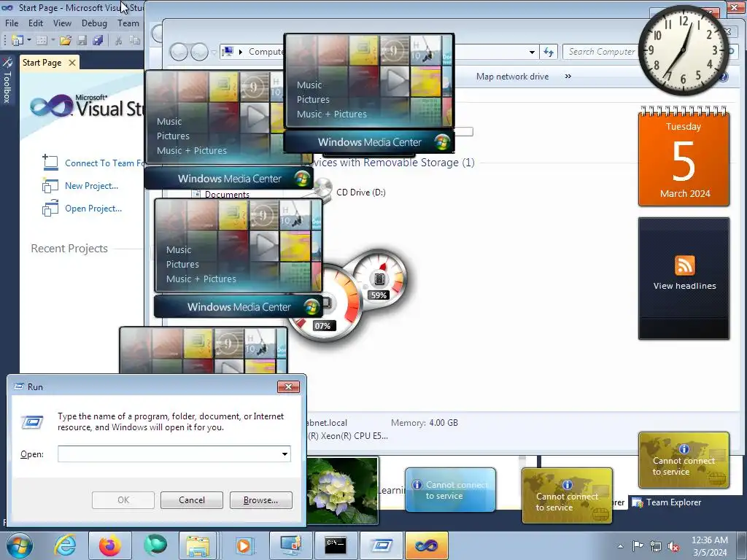Click the New Project... link

click(91, 186)
